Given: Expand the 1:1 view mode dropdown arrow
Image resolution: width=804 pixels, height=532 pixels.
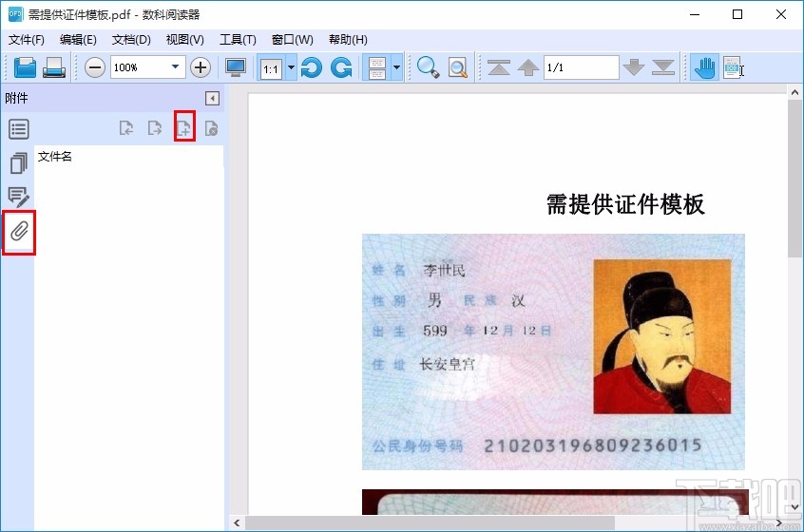Looking at the screenshot, I should pos(291,67).
